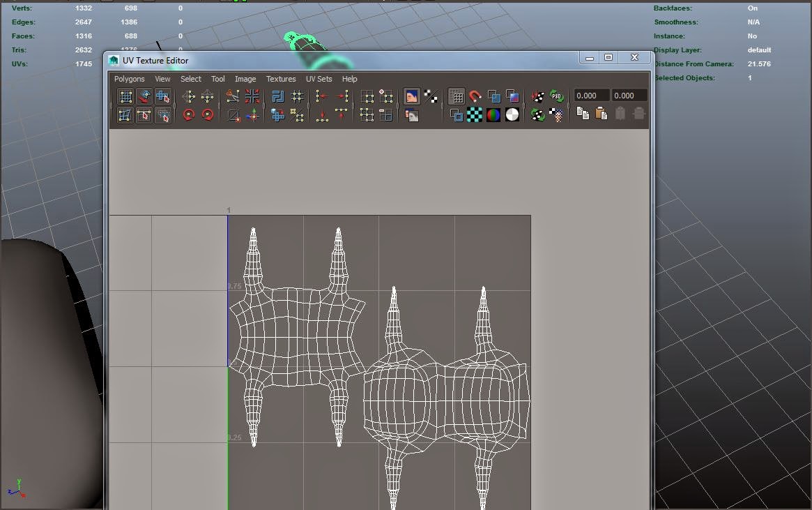Activate the dotted marquee selection tool
This screenshot has width=812, height=510.
(x=163, y=115)
